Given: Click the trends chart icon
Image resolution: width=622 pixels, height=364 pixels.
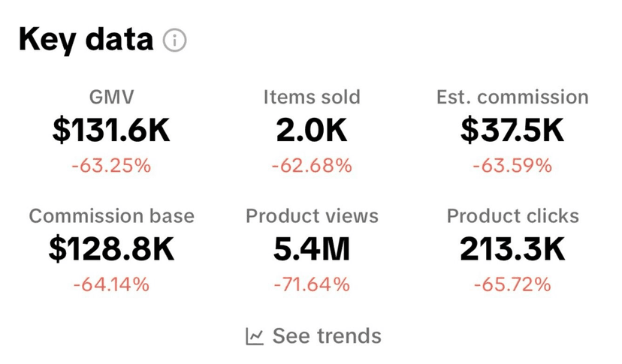Looking at the screenshot, I should 255,336.
